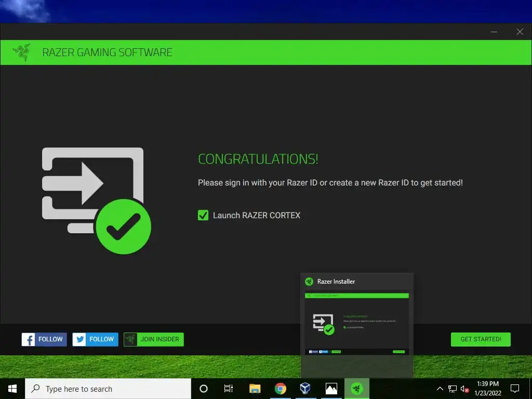Click the Launch RAZER CORTEX label
Viewport: 532px width, 399px height.
pos(257,216)
